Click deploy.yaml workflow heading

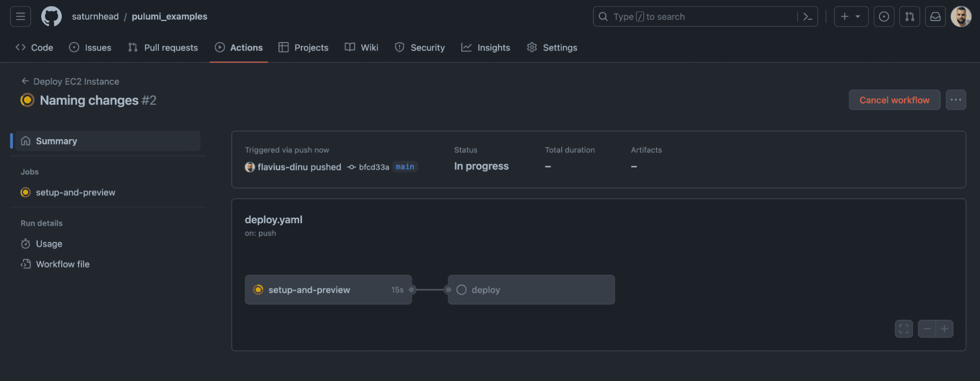274,220
